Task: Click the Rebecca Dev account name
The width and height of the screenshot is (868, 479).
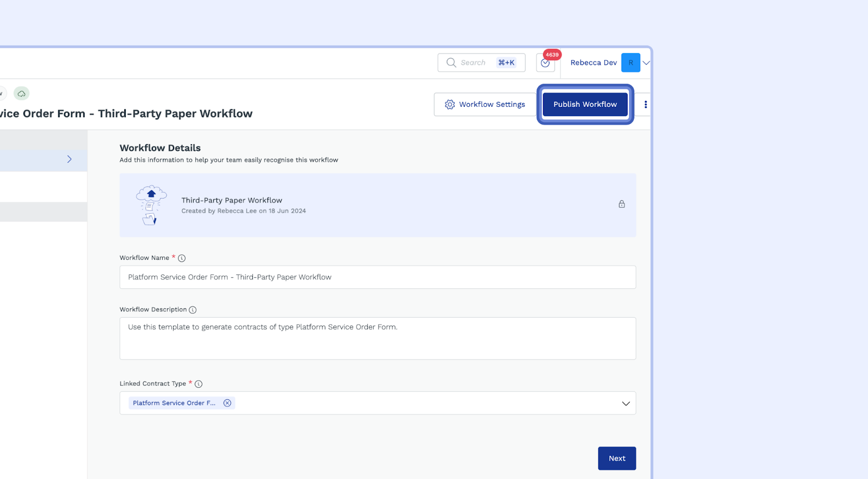Action: pyautogui.click(x=593, y=63)
